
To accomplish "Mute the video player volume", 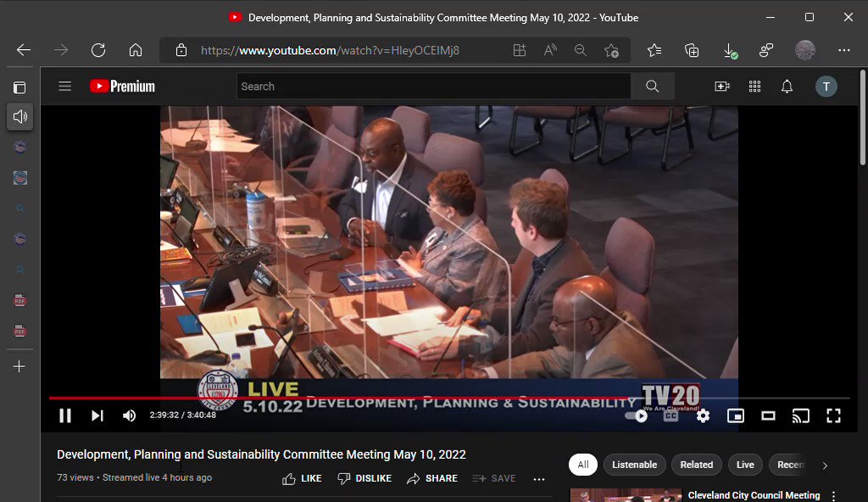I will click(x=129, y=416).
